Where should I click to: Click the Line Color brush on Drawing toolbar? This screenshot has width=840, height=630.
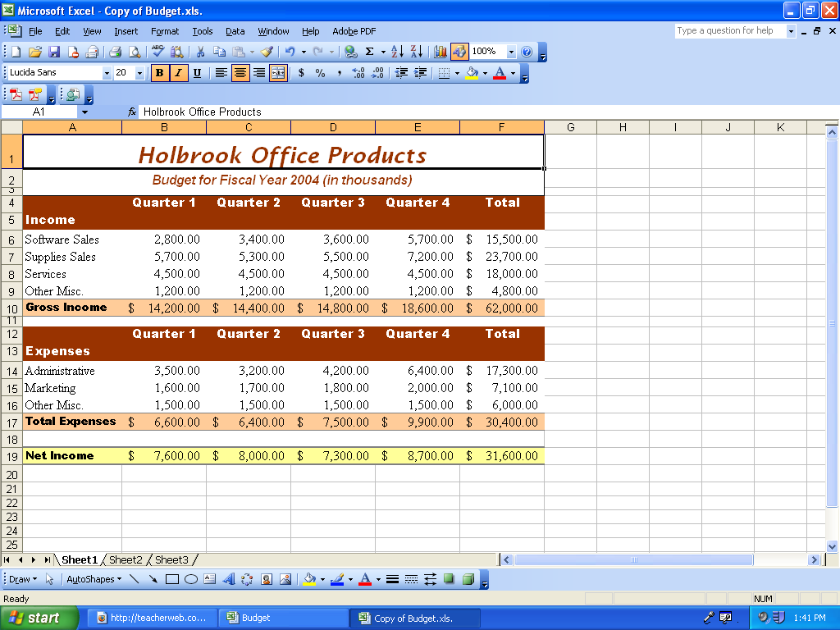pyautogui.click(x=337, y=579)
